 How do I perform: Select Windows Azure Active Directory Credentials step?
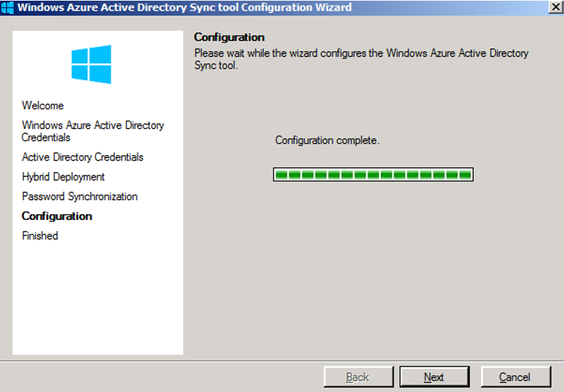click(92, 131)
